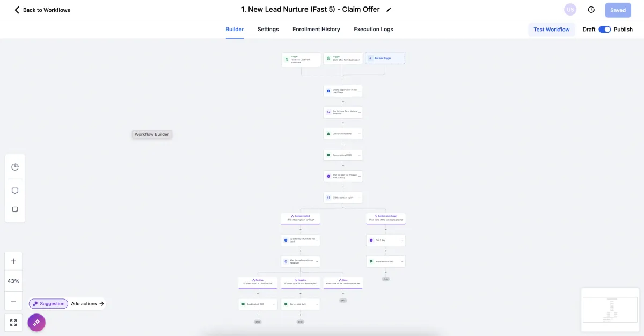Toggle the Draft/Publish switch
Viewport: 644px width, 336px height.
tap(605, 30)
